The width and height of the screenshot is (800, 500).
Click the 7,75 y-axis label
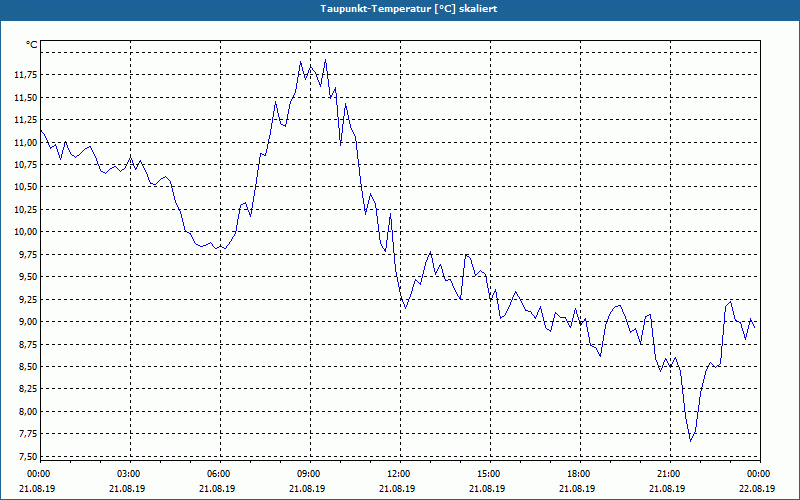point(28,434)
